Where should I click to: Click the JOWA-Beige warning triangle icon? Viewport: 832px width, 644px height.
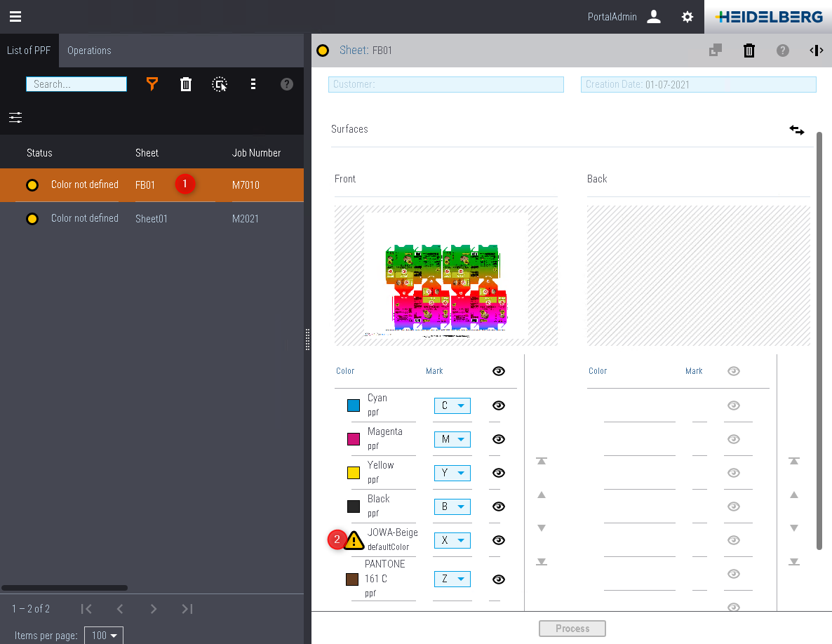pos(354,540)
